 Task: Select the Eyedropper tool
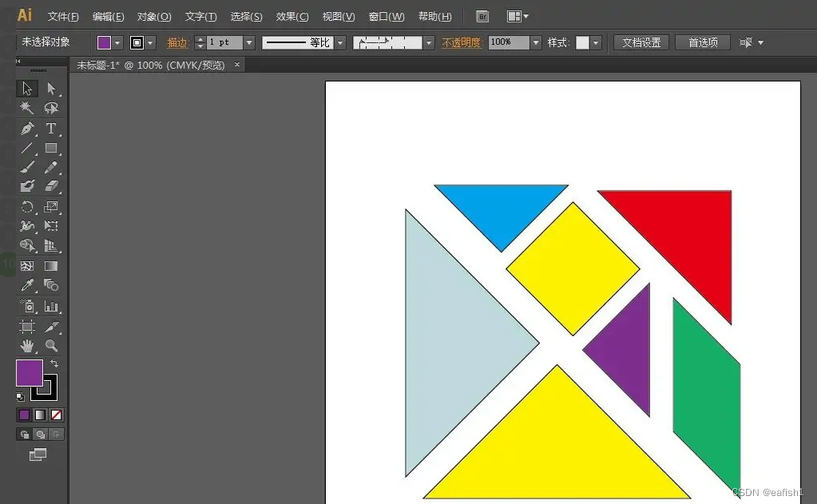26,285
